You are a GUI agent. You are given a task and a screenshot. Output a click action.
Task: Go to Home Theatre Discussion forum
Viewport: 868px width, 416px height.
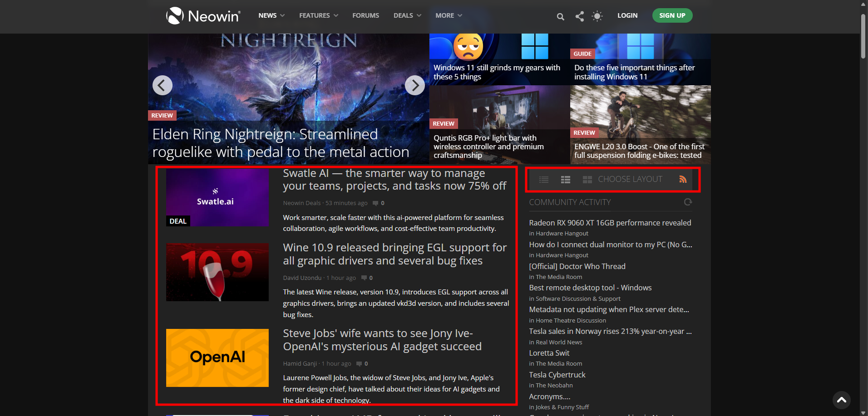click(571, 320)
